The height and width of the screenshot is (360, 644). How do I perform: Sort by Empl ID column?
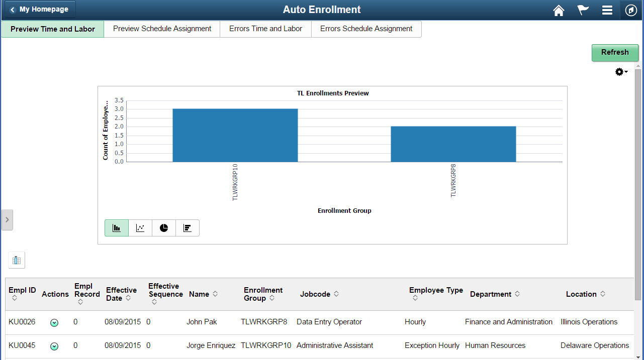22,294
